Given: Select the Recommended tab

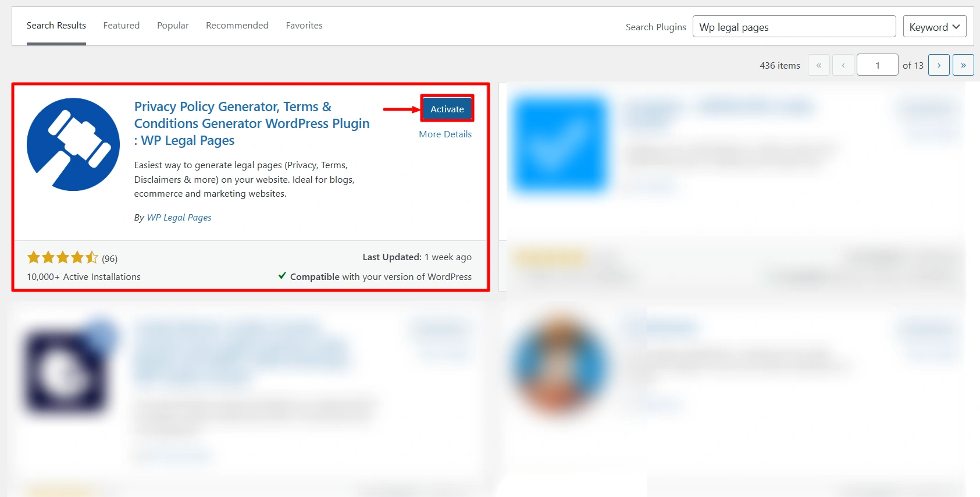Looking at the screenshot, I should (x=237, y=26).
